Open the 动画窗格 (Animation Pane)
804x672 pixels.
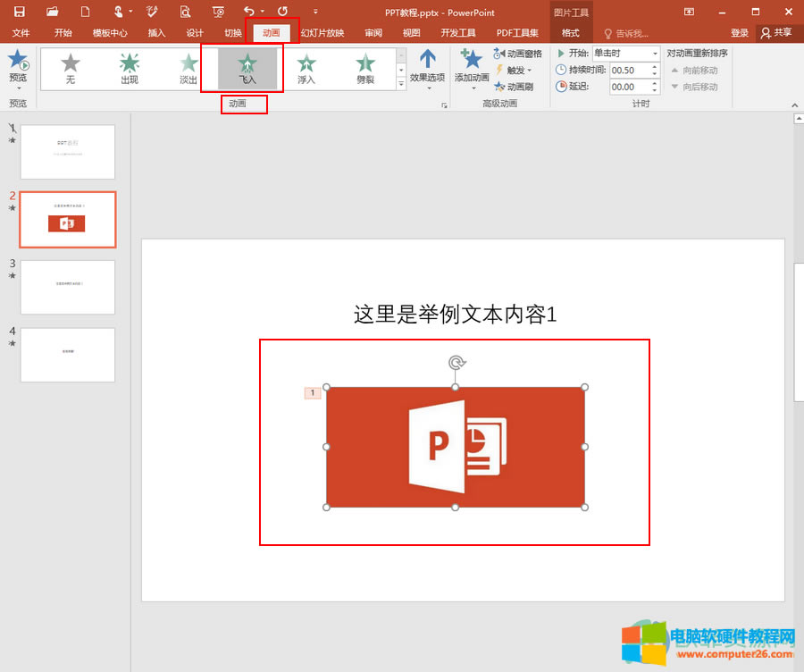[x=516, y=54]
